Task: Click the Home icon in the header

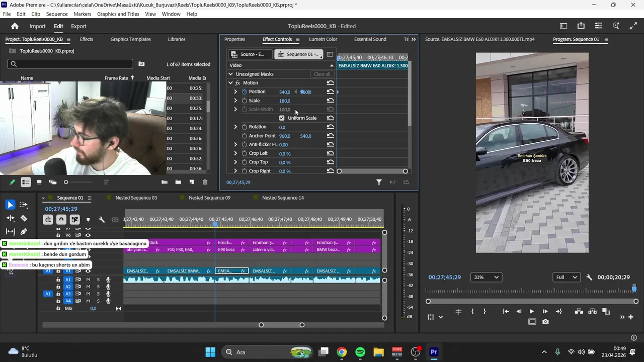Action: click(x=15, y=26)
